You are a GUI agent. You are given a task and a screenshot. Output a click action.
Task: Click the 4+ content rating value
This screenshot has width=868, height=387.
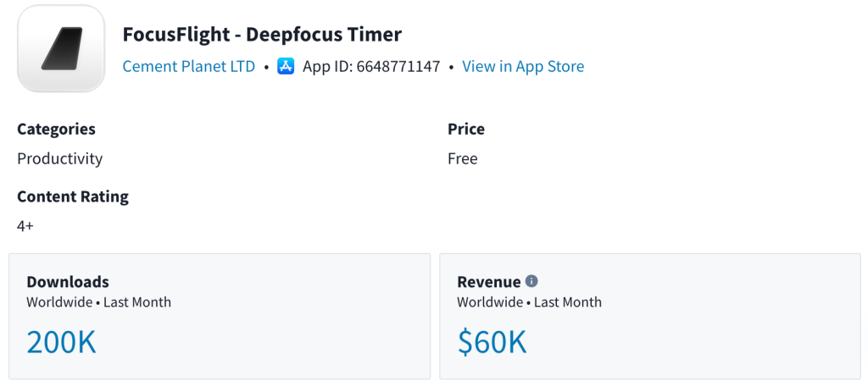point(25,226)
